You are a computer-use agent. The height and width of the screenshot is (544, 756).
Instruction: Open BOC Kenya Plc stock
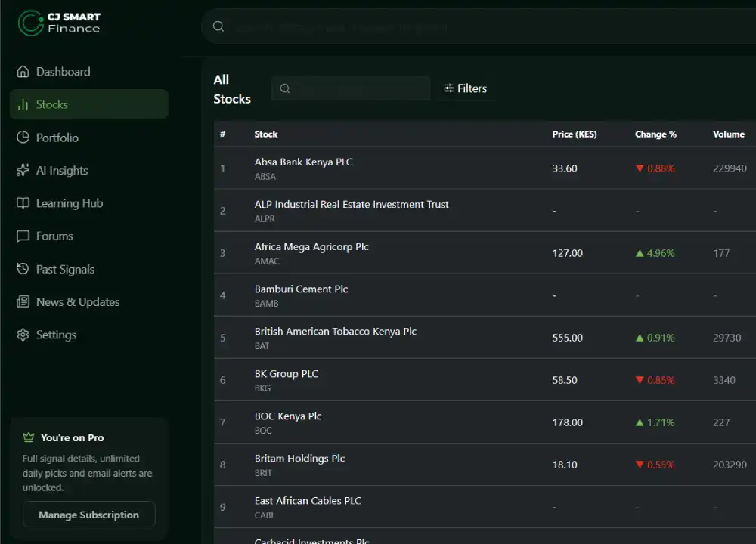point(288,416)
